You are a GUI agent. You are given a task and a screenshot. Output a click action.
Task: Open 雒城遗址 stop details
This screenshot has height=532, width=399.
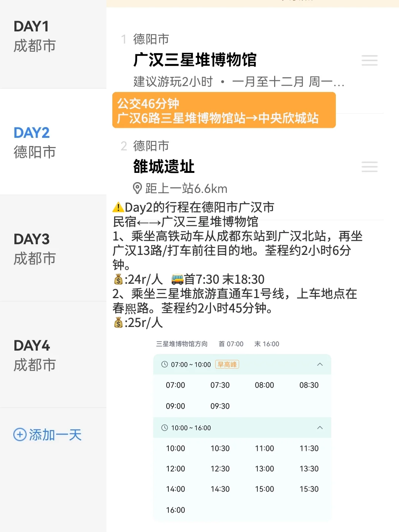164,167
